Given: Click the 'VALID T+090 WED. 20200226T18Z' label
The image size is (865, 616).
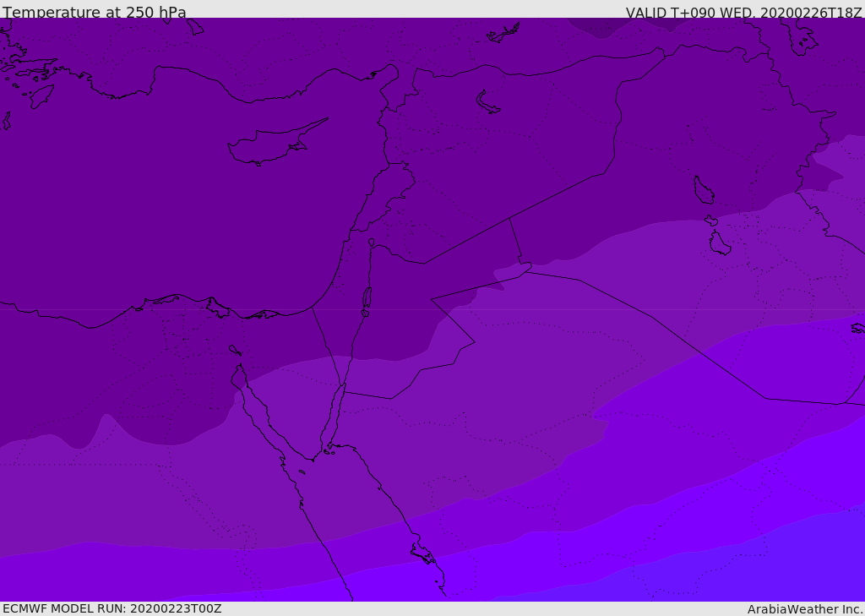Looking at the screenshot, I should [744, 13].
